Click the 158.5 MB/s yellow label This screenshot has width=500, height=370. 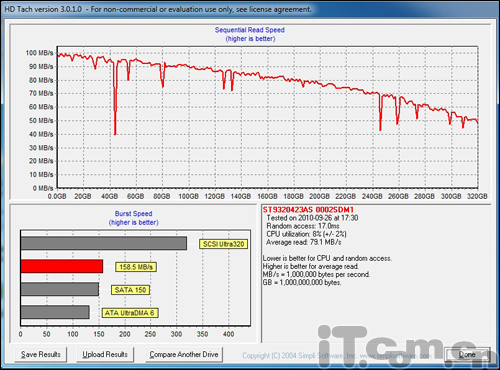136,267
